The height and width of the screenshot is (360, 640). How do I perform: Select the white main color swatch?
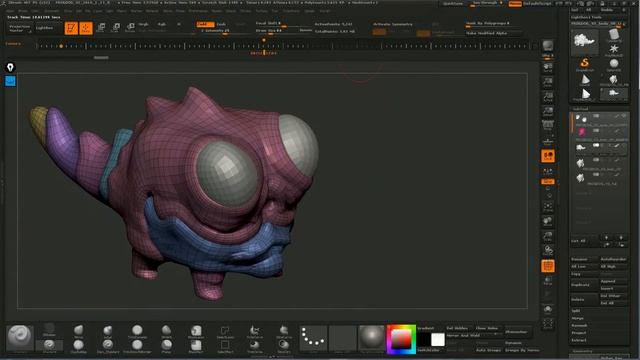pyautogui.click(x=438, y=340)
